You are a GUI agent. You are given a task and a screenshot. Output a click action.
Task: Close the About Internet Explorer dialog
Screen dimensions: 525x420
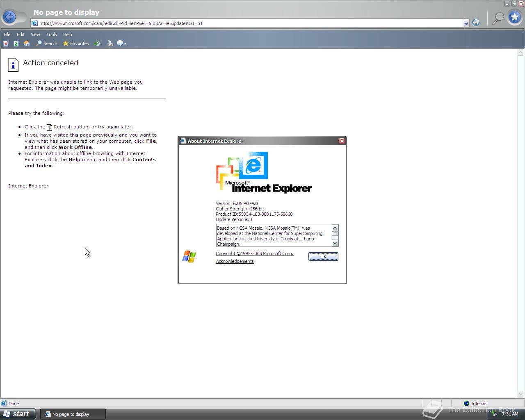pos(342,141)
